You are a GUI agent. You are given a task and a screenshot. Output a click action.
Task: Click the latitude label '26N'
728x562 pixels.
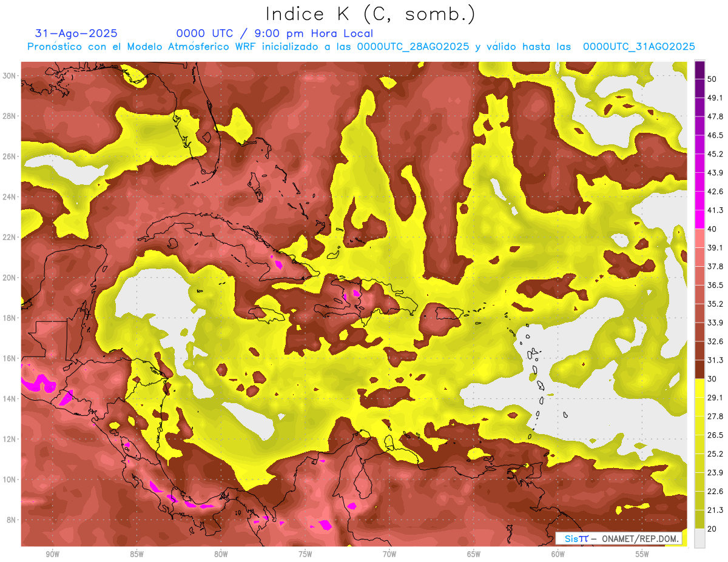(x=9, y=156)
